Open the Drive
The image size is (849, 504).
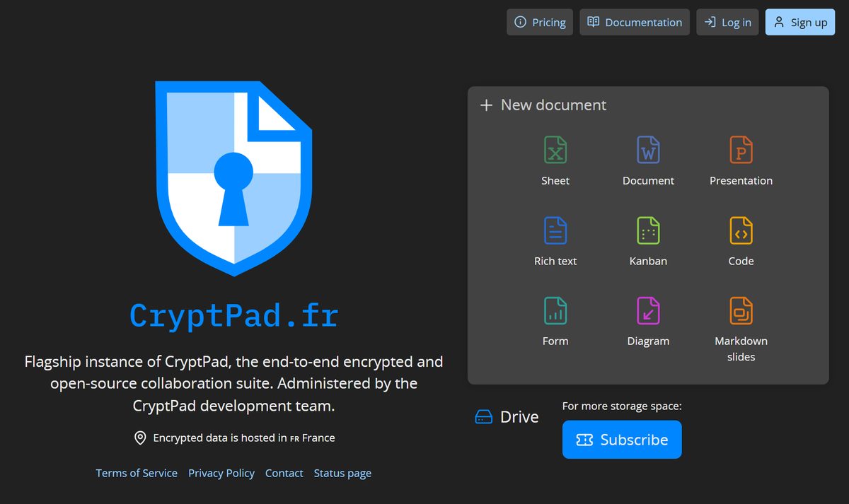507,417
